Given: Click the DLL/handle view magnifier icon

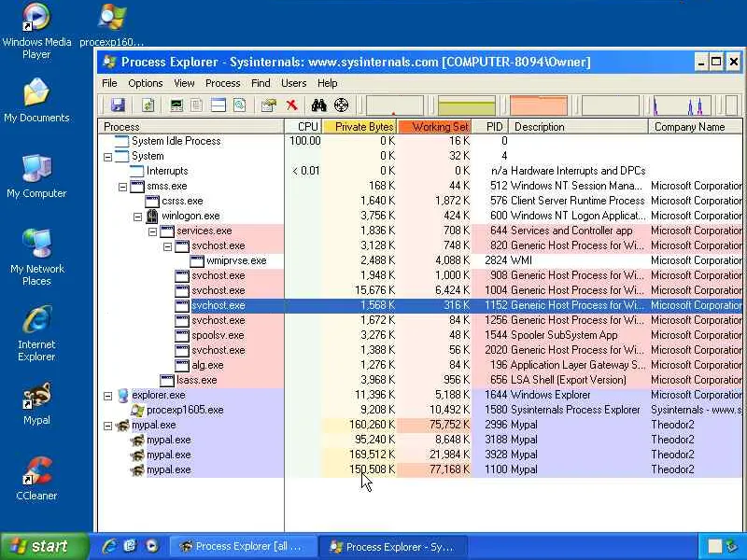Looking at the screenshot, I should [x=240, y=105].
